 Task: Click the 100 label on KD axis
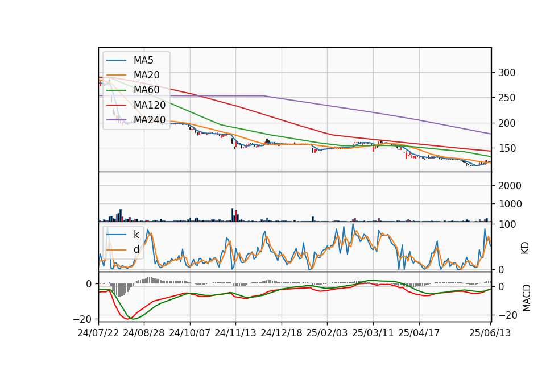(x=507, y=224)
